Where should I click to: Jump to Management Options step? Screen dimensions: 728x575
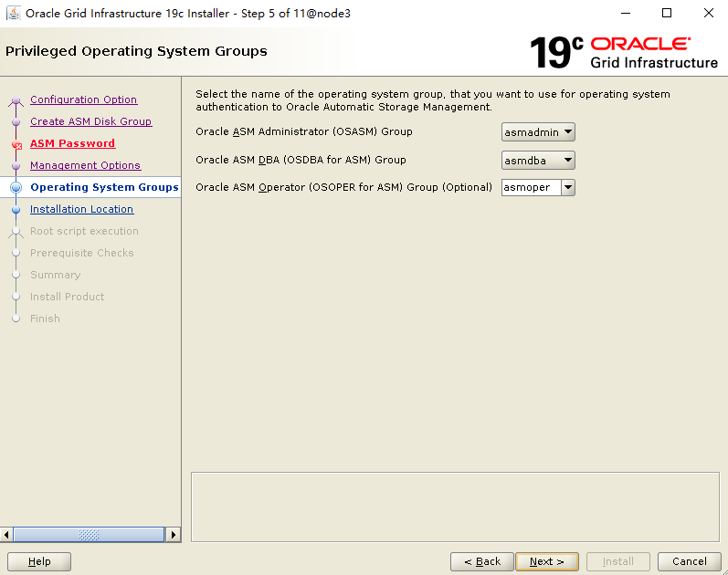coord(86,165)
